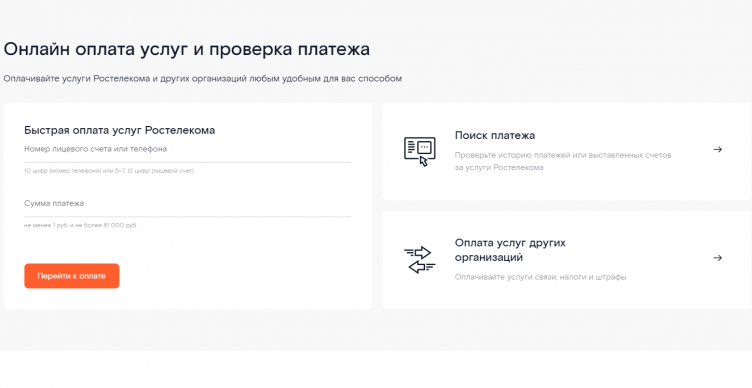Click the two-arrows transfer icon

point(420,259)
